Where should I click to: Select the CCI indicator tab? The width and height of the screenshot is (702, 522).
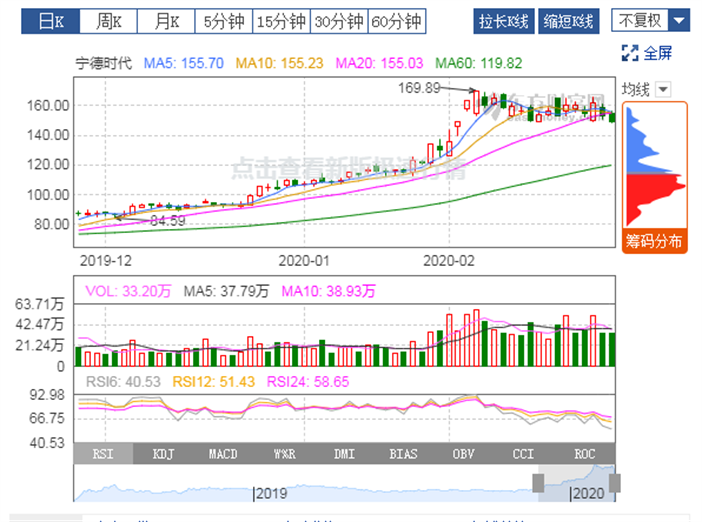click(523, 454)
